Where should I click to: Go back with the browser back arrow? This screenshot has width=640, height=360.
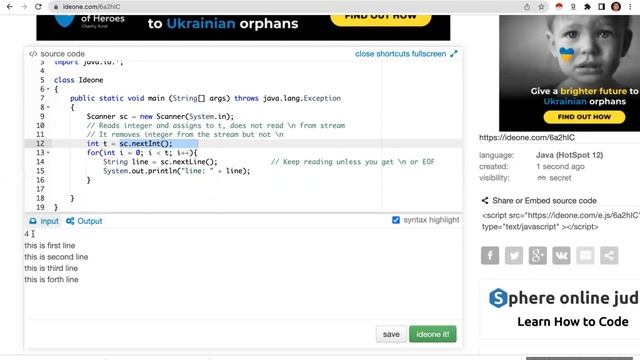(10, 7)
